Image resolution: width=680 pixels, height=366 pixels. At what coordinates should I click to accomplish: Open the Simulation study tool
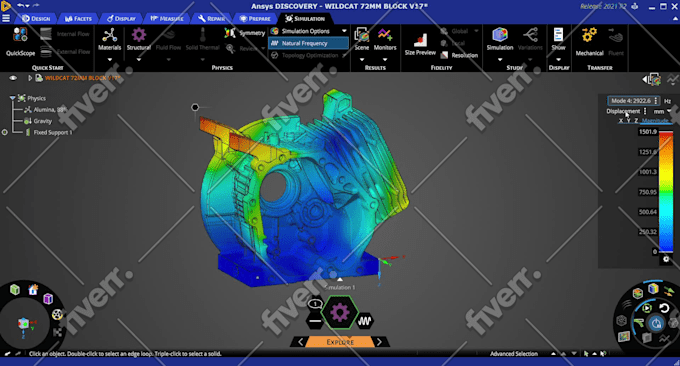[x=500, y=39]
